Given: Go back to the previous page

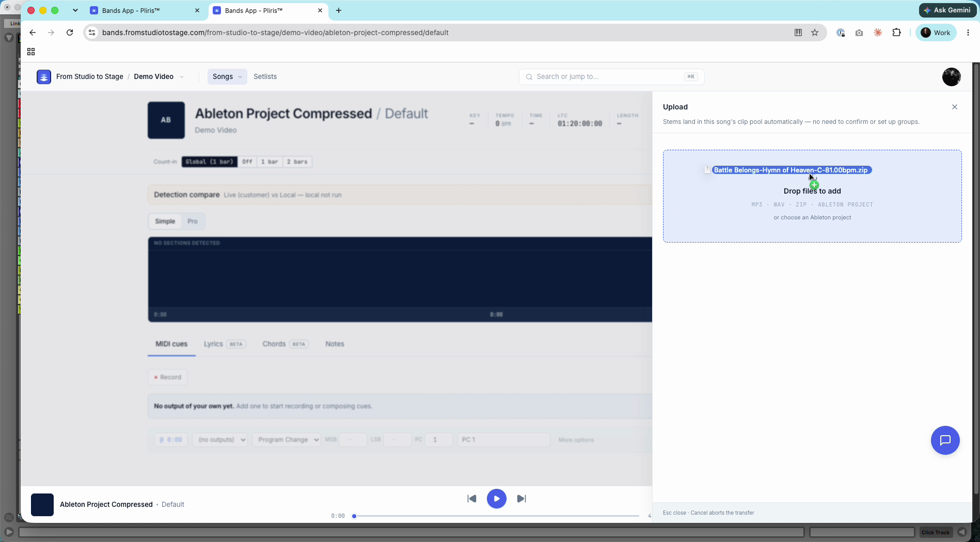Looking at the screenshot, I should [x=33, y=33].
